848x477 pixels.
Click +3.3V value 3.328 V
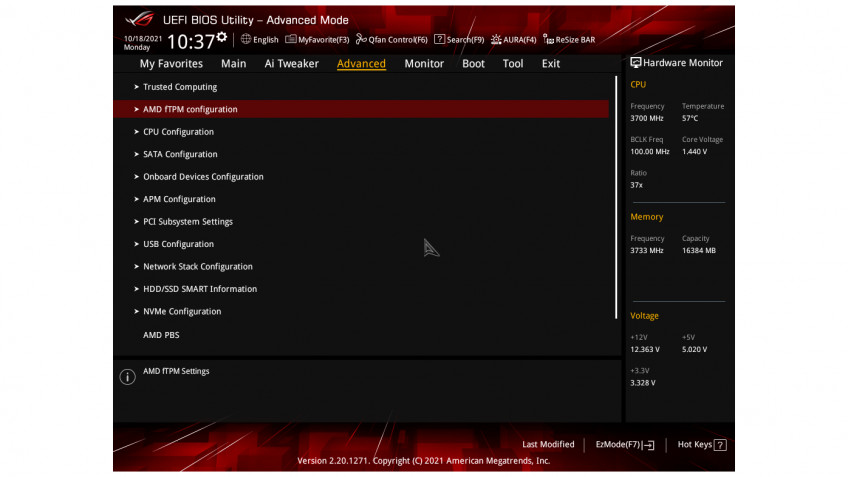point(642,383)
